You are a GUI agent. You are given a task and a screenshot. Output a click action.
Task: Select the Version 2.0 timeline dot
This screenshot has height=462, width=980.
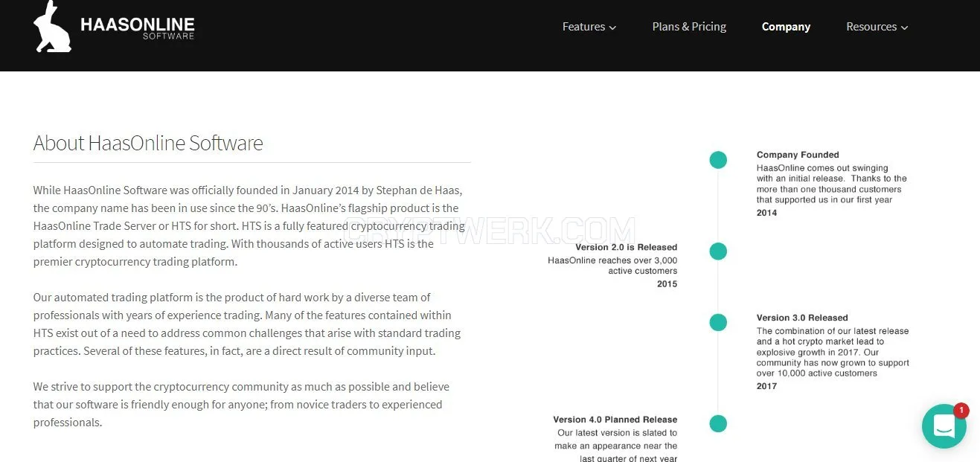coord(718,251)
